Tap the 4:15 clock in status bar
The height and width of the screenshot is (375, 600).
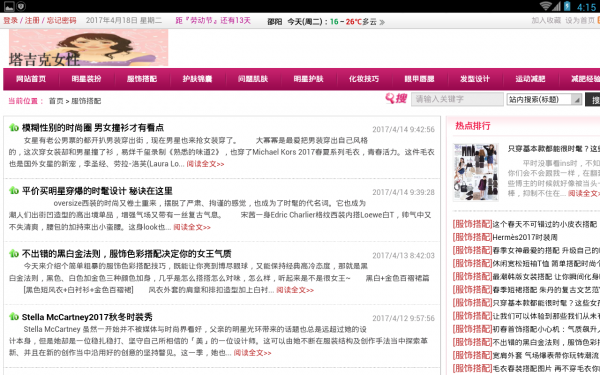(x=586, y=7)
